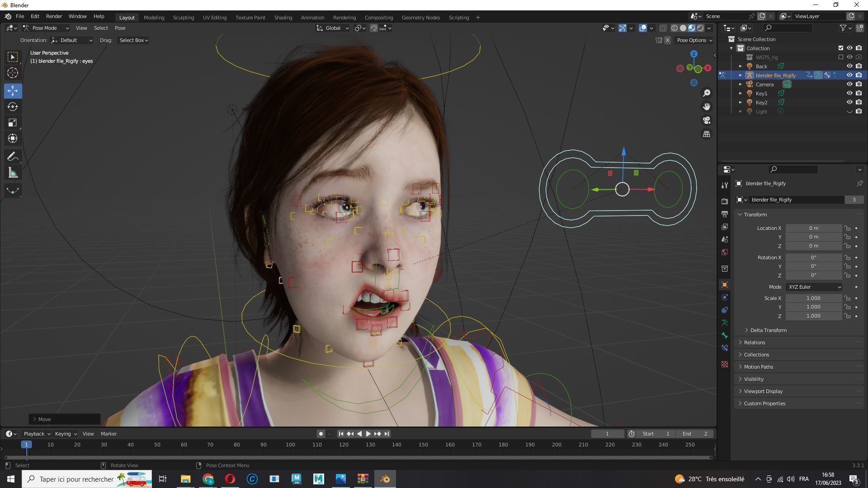Uncheck the Collection exclude checkbox
The width and height of the screenshot is (868, 488).
click(841, 48)
